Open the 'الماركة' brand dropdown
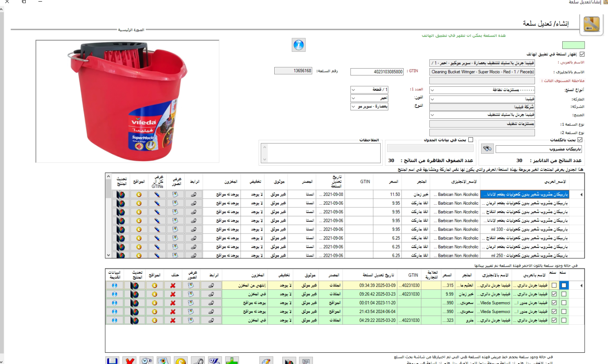This screenshot has width=608, height=364. point(433,99)
